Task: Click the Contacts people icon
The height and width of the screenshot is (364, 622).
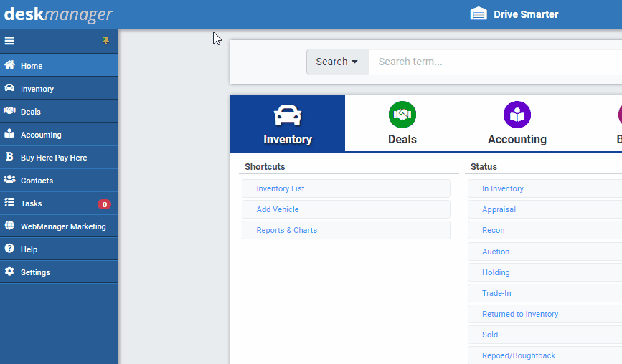Action: point(9,180)
